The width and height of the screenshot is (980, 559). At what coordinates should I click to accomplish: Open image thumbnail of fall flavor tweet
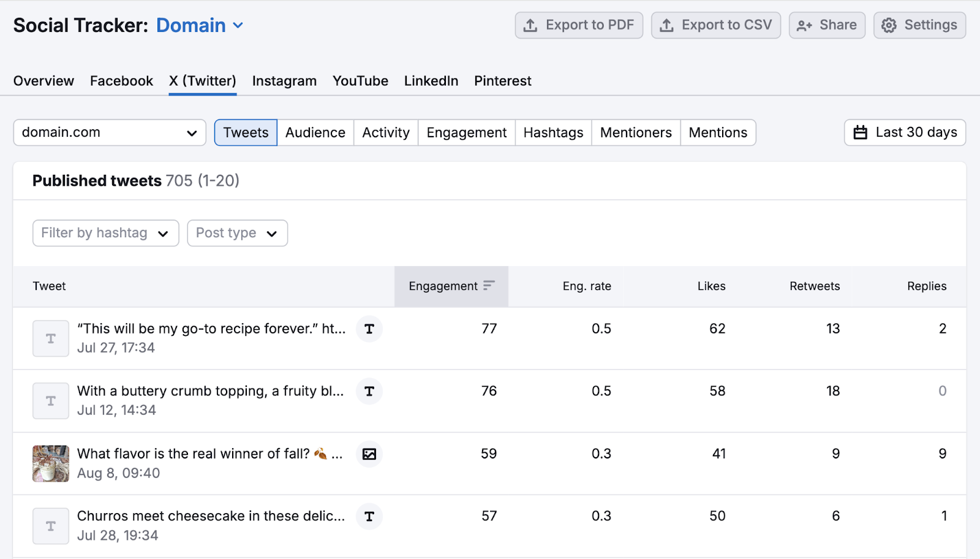tap(51, 463)
